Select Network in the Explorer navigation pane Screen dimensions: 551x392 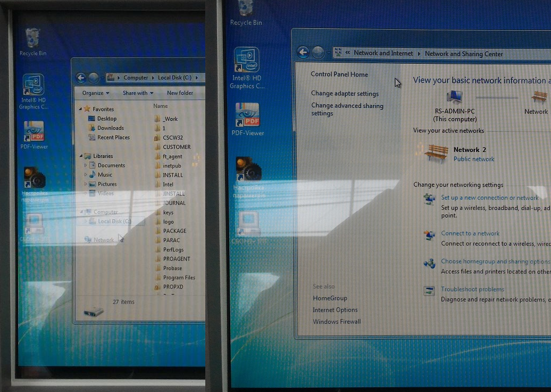(103, 240)
